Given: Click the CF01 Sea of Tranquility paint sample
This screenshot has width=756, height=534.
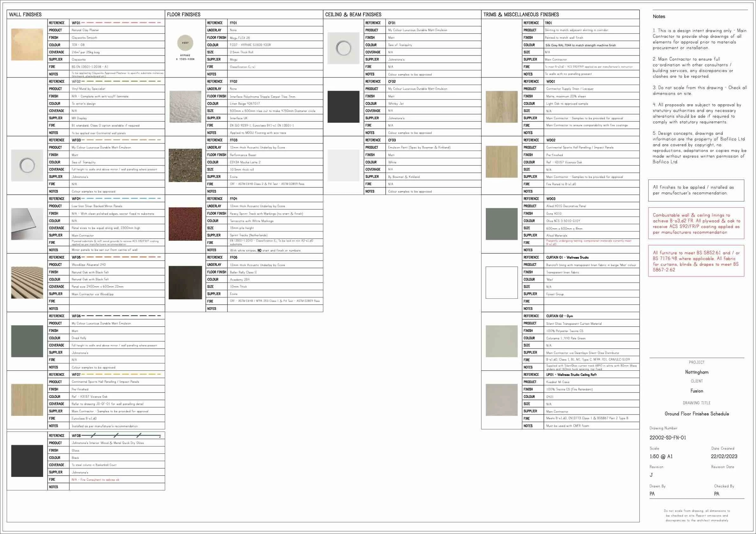Looking at the screenshot, I should click(x=343, y=48).
